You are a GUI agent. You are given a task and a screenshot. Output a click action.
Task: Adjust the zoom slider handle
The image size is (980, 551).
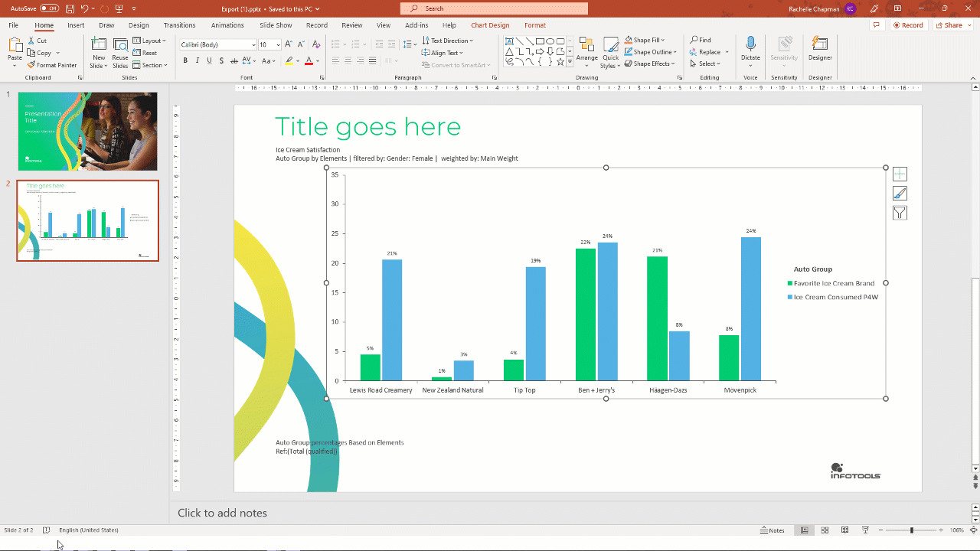[x=911, y=530]
